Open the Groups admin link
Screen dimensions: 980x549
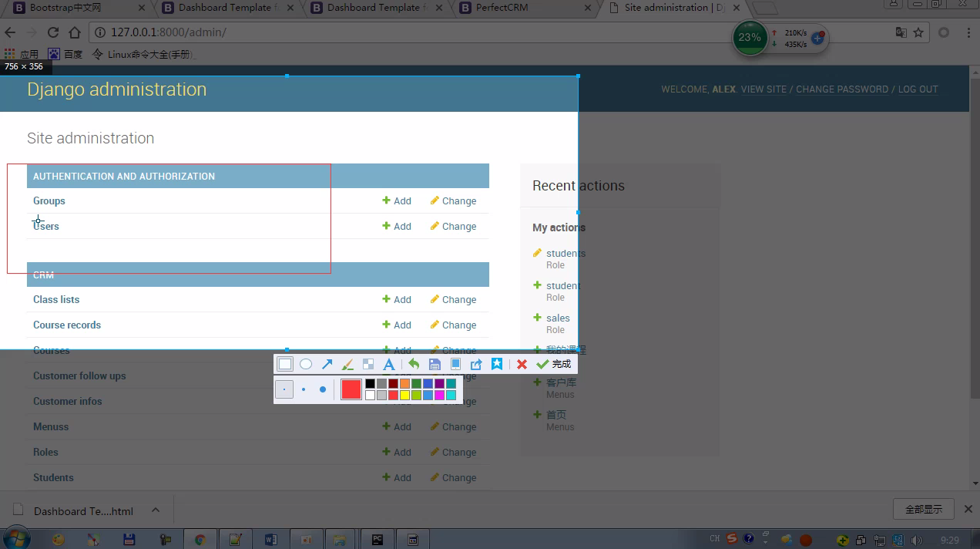click(49, 201)
